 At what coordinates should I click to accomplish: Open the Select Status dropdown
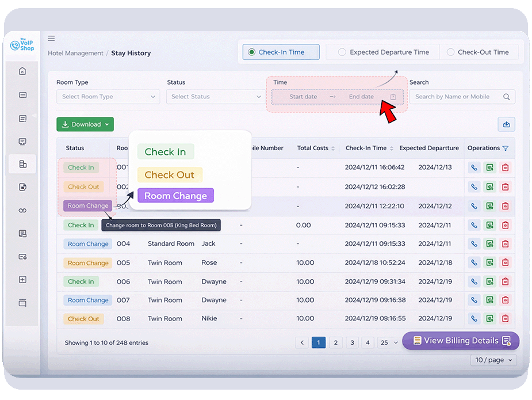click(216, 97)
